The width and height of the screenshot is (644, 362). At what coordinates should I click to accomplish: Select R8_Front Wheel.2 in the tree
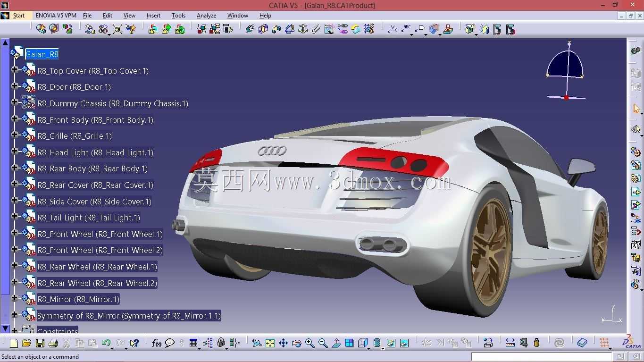[x=100, y=250]
